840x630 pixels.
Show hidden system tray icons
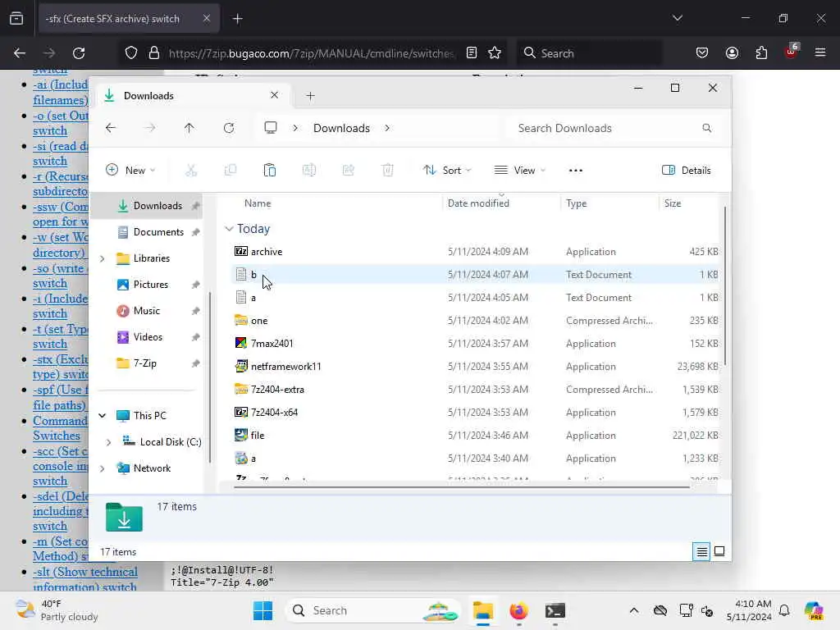click(x=634, y=610)
